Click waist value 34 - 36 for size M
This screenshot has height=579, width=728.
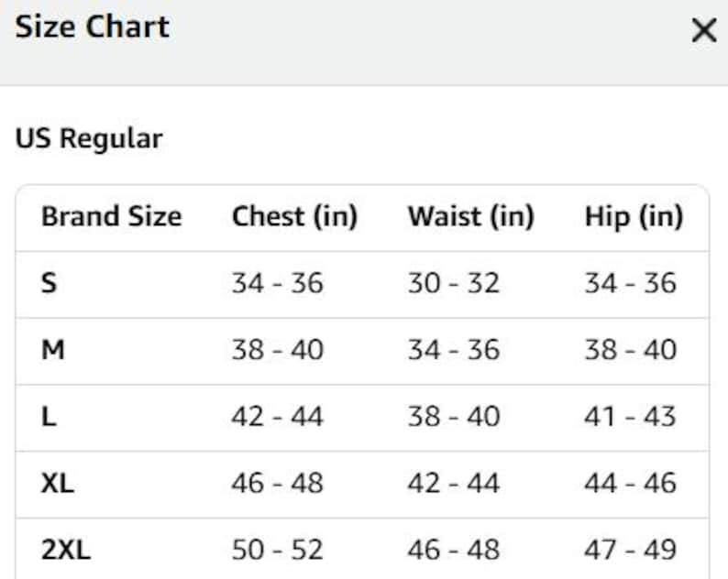[454, 350]
